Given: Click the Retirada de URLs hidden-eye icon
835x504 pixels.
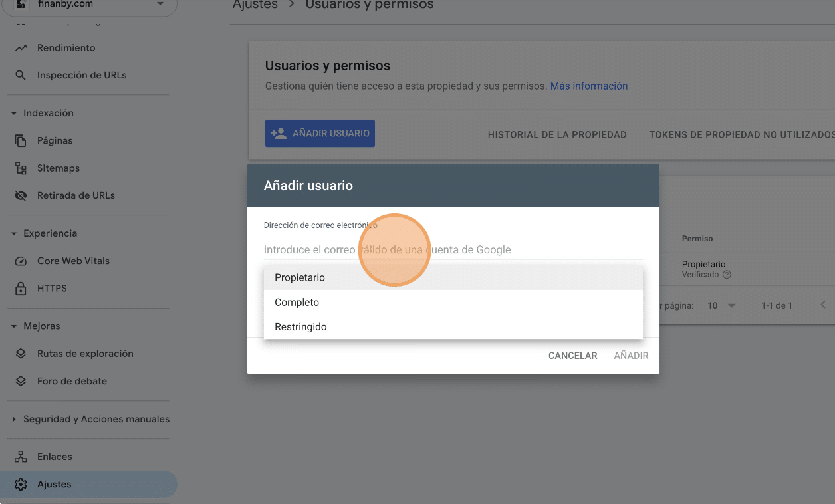Looking at the screenshot, I should pyautogui.click(x=21, y=195).
